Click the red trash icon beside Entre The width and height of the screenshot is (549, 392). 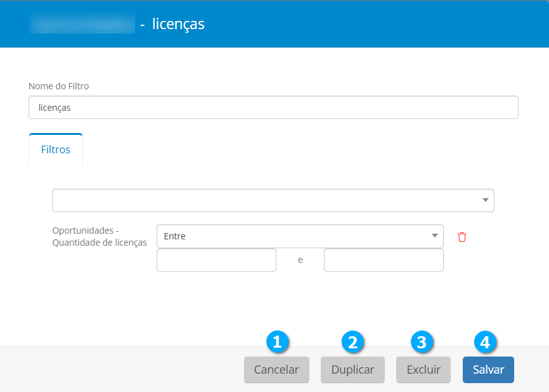(x=462, y=237)
